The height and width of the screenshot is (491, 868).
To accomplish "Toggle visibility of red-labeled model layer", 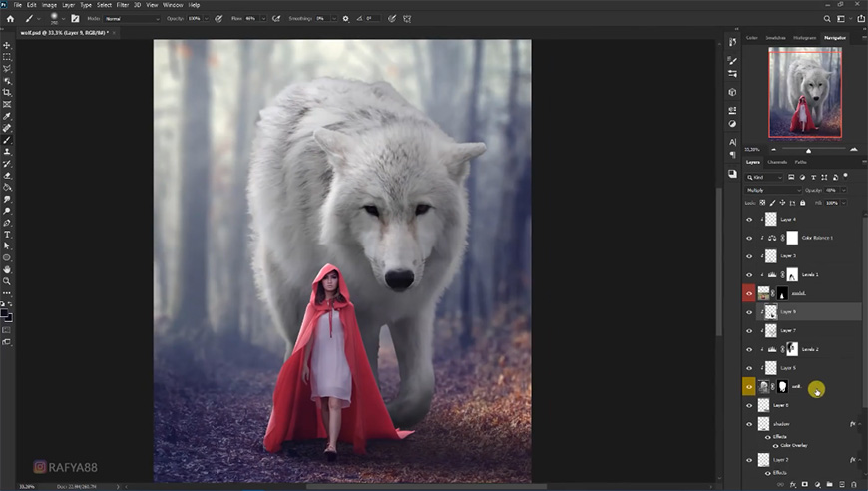I will [749, 293].
